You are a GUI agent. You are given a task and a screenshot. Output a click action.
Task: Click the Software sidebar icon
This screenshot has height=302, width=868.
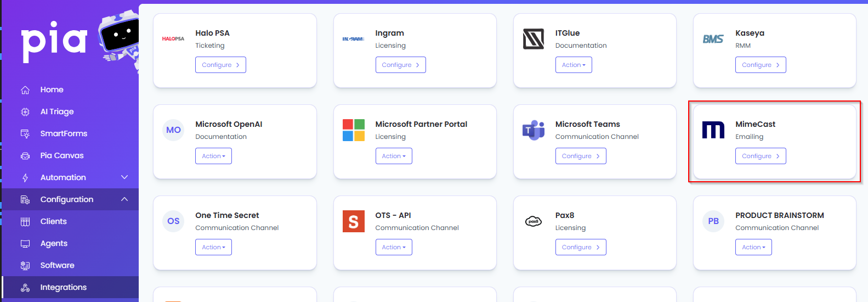tap(25, 266)
